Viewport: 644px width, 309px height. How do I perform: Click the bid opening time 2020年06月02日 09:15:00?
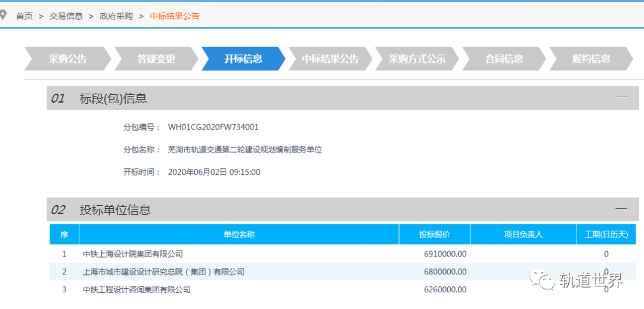coord(214,172)
